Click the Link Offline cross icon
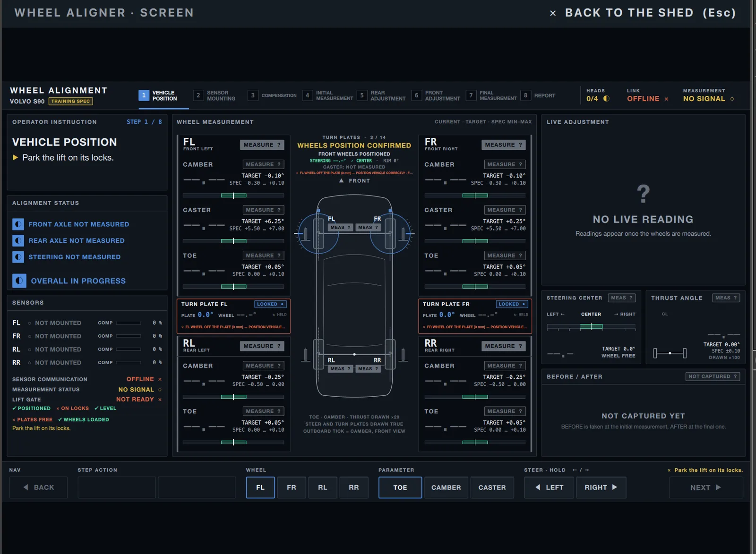Screen dimensions: 756x554 pyautogui.click(x=666, y=99)
